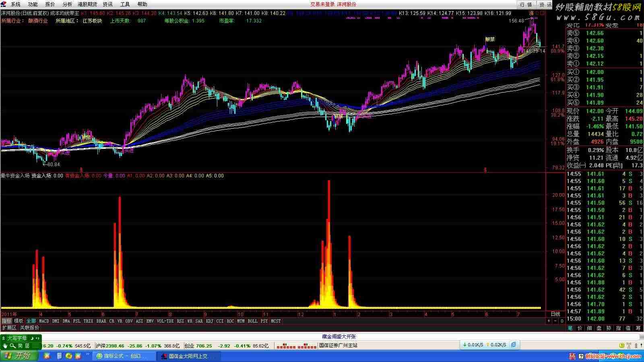Click the app logo icon at top-left
Screen dimensions: 644x362
(x=4, y=4)
